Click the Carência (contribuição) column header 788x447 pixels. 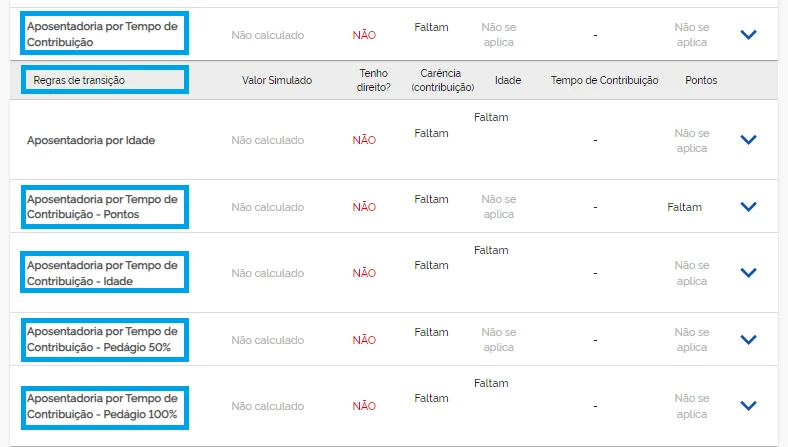[442, 80]
